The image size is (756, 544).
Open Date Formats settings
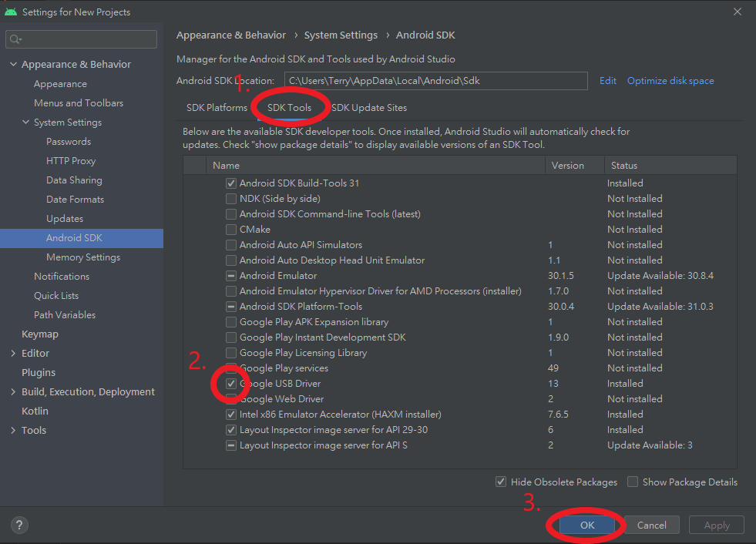(76, 199)
